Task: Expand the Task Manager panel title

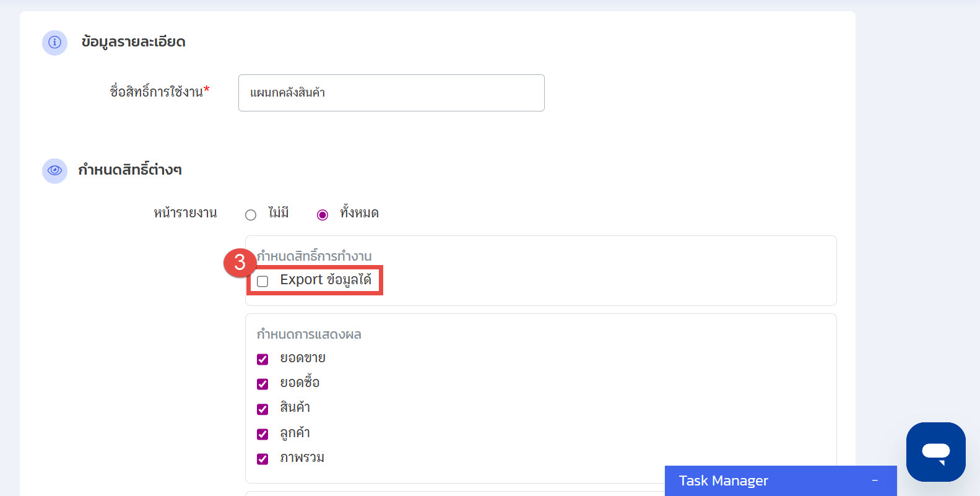Action: pyautogui.click(x=723, y=481)
